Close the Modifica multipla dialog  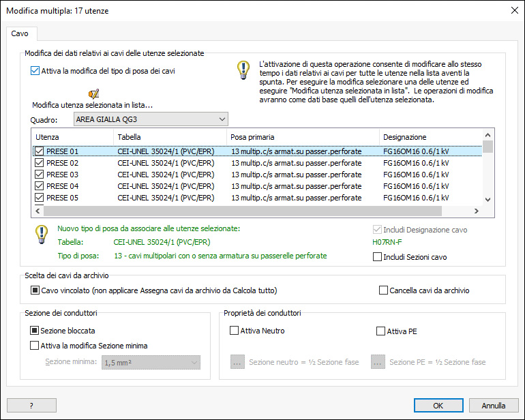pos(515,11)
